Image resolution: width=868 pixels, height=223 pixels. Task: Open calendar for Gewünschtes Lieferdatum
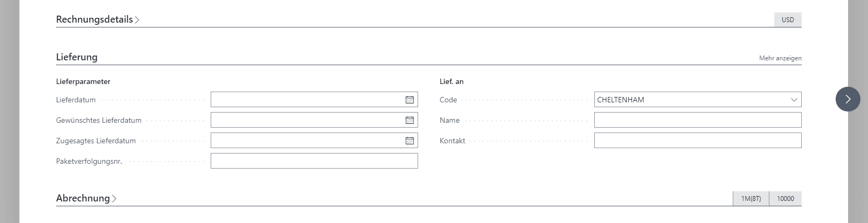409,120
